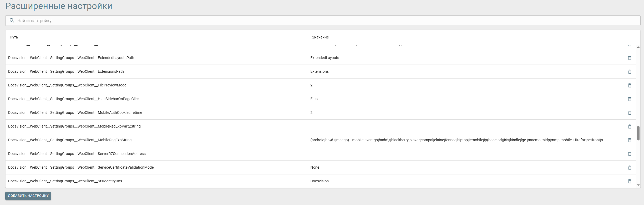Delete the MobileRegExpString setting

pyautogui.click(x=630, y=140)
